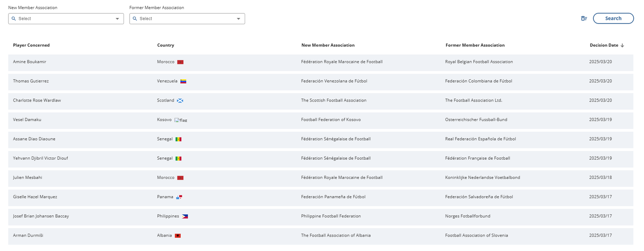The height and width of the screenshot is (251, 644).
Task: Click Federación Panameña de Fútbol cell
Action: click(333, 197)
